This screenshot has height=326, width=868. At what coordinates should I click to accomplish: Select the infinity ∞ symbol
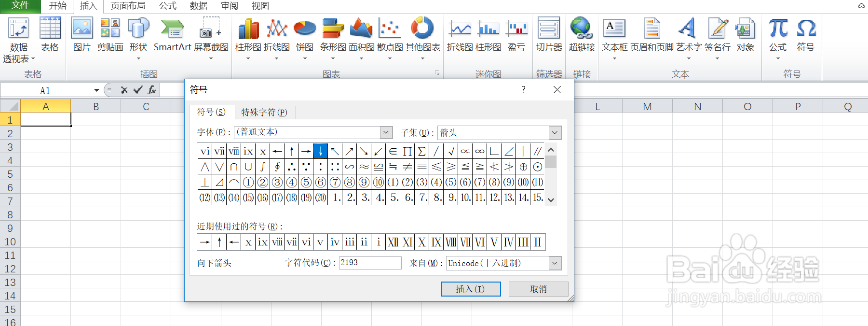[479, 151]
